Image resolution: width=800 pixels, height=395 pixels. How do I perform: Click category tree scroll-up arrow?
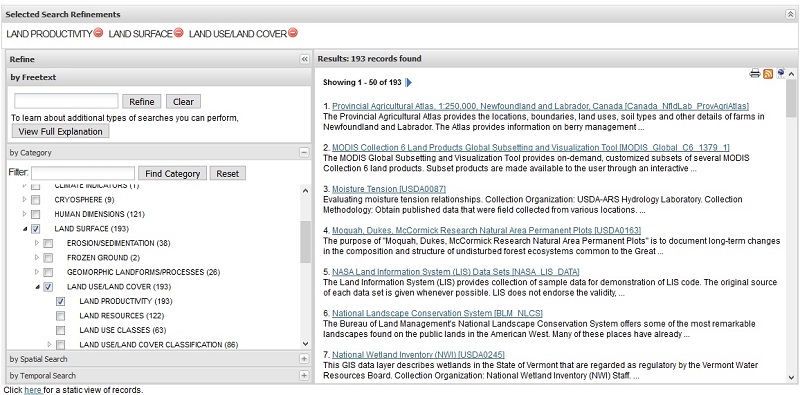[305, 190]
